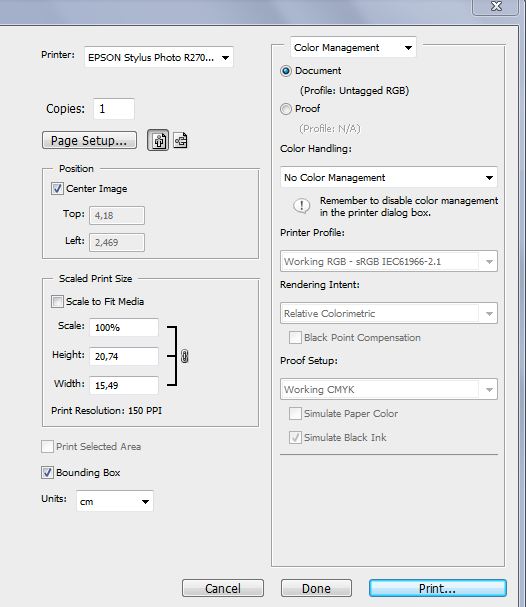Click the color management warning icon
Viewport: 526px width, 607px height.
[302, 206]
